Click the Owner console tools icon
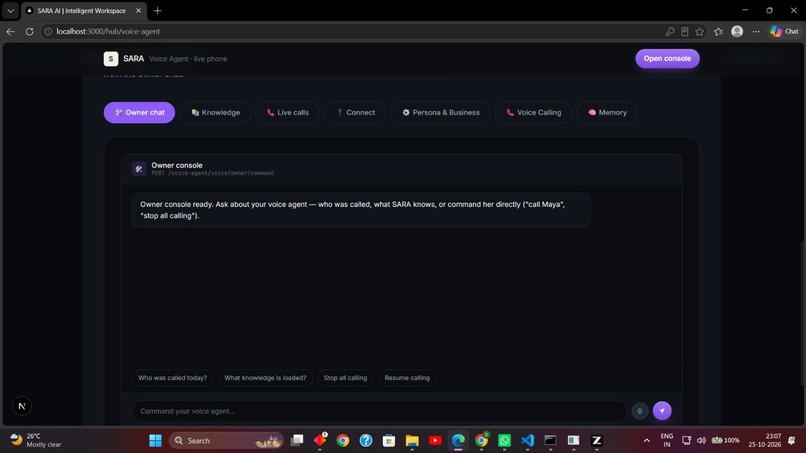This screenshot has width=806, height=453. tap(139, 169)
